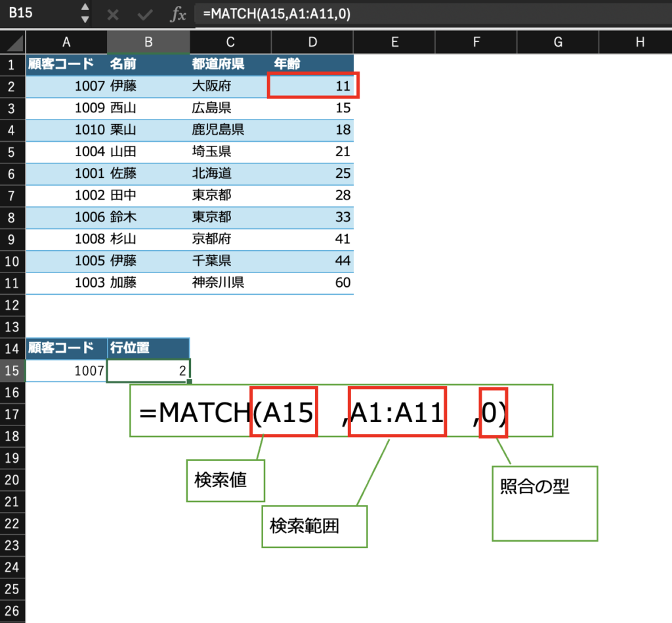Select row 15 header
Viewport: 672px width, 623px height.
(12, 370)
